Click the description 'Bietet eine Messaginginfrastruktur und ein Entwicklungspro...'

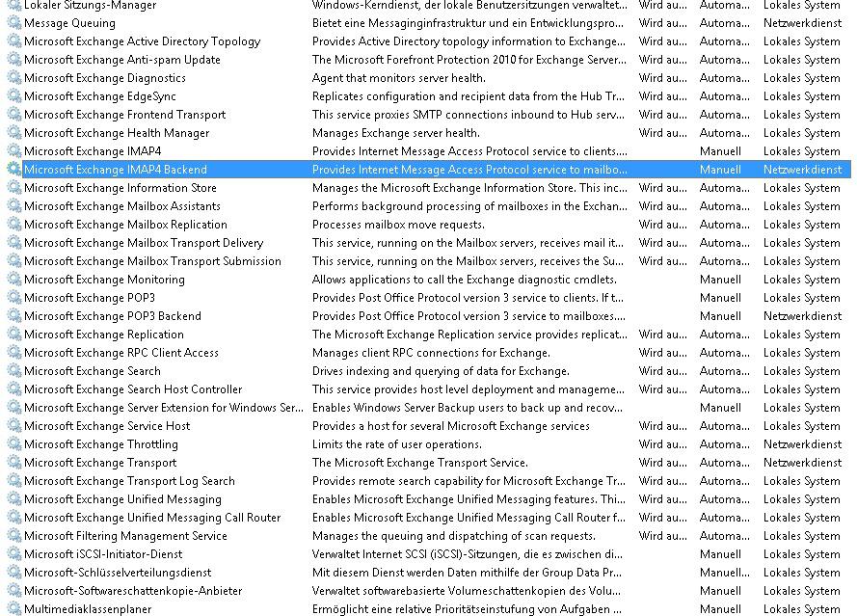468,23
